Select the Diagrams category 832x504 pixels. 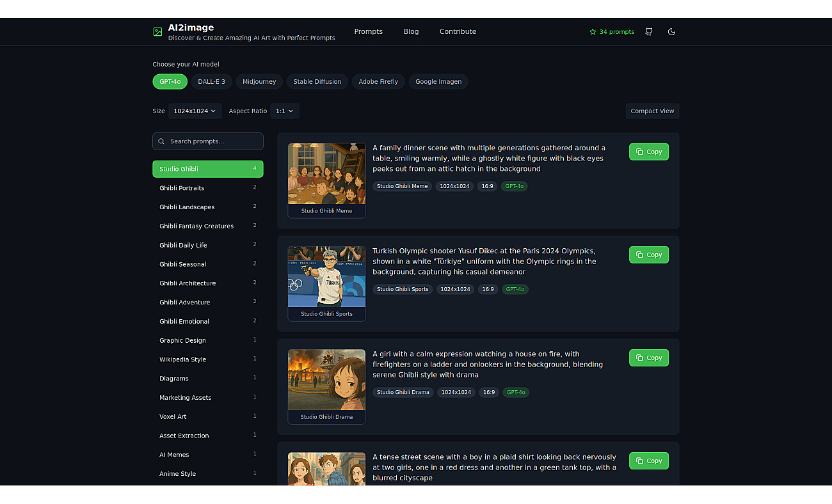point(208,379)
